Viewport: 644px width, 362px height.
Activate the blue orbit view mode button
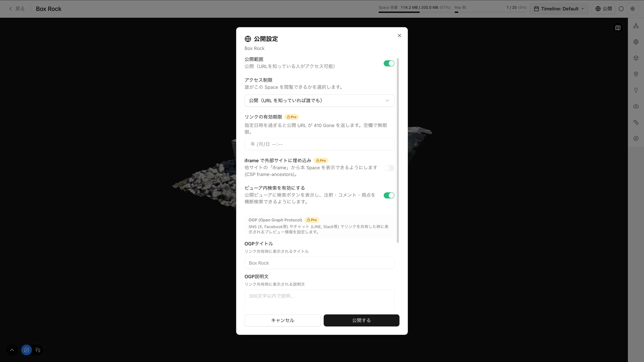click(26, 350)
